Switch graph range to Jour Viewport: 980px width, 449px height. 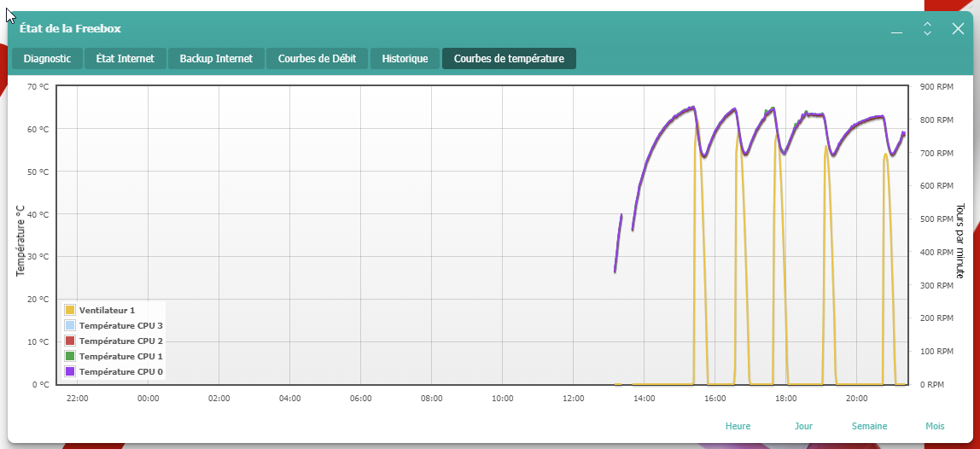804,426
